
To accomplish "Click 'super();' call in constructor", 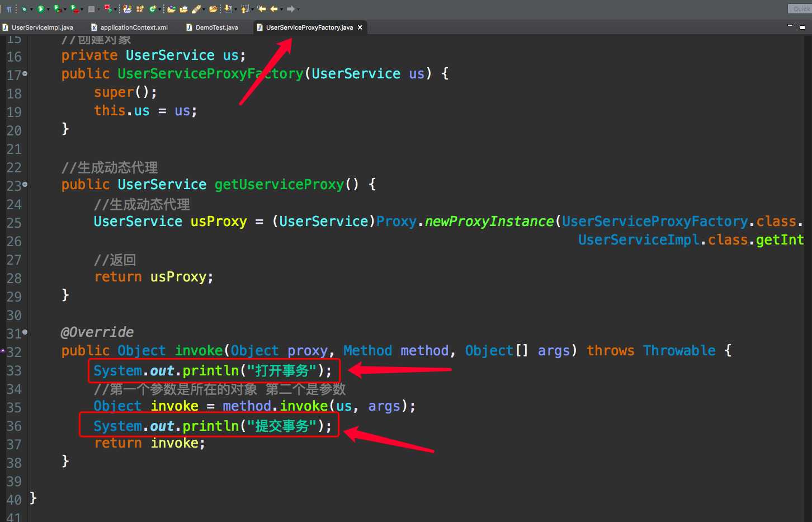I will click(126, 92).
